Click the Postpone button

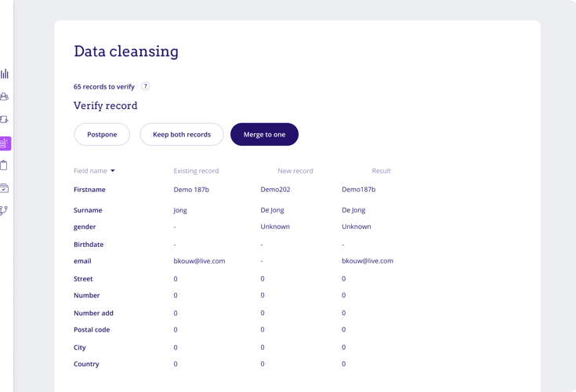[102, 134]
